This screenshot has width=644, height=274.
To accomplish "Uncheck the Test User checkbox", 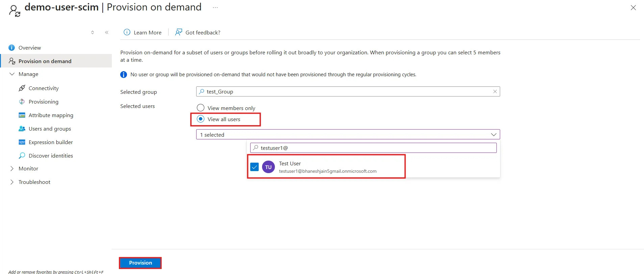I will (255, 167).
